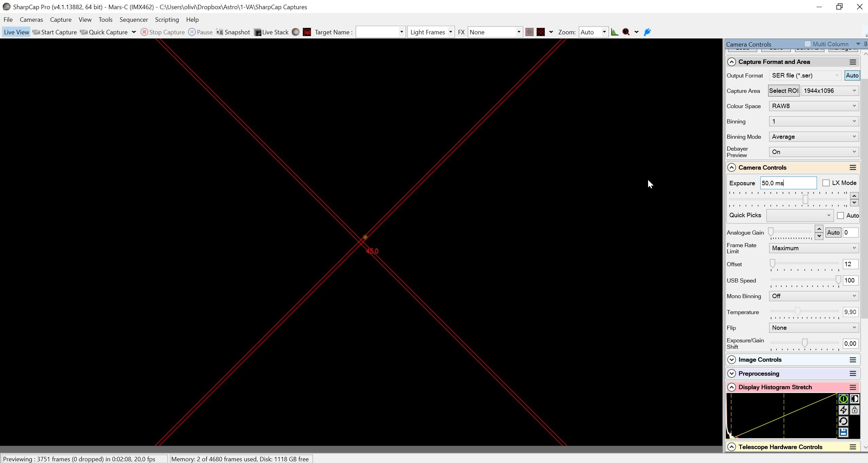Tick the Auto checkbox beside Quick Picks
This screenshot has height=463, width=868.
pyautogui.click(x=840, y=216)
